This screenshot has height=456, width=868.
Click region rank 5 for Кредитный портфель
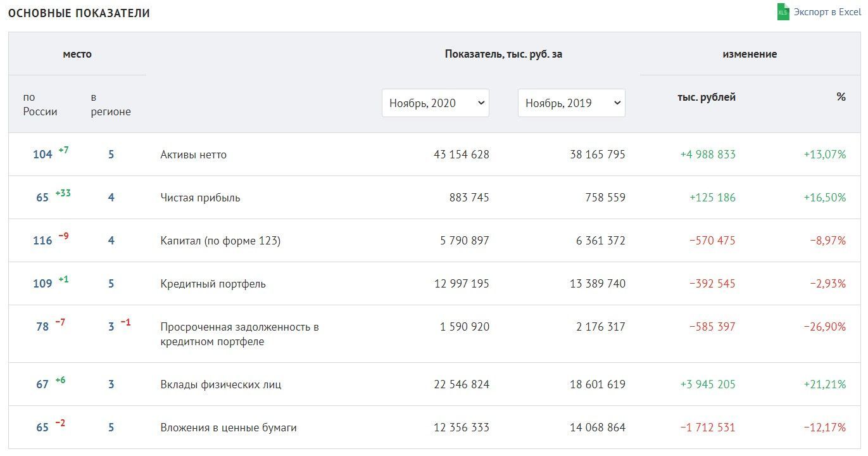(111, 284)
